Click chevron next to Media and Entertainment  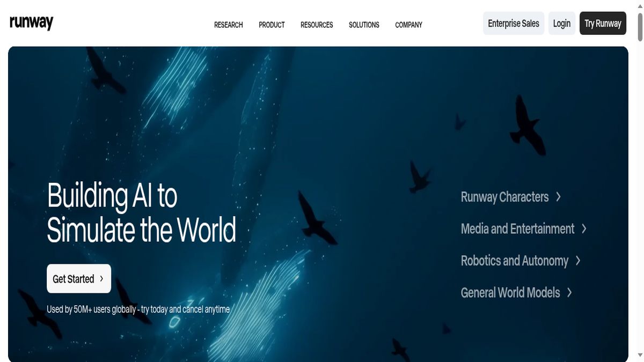[x=584, y=228]
